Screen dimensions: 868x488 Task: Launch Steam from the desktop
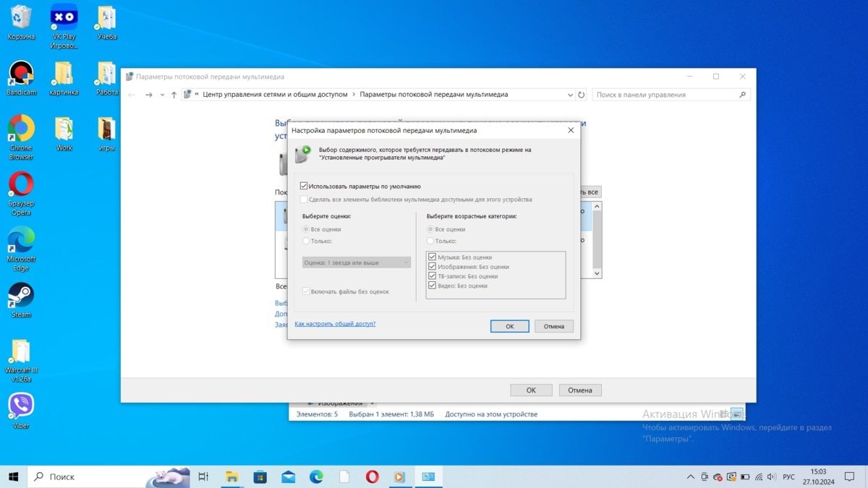click(x=21, y=300)
